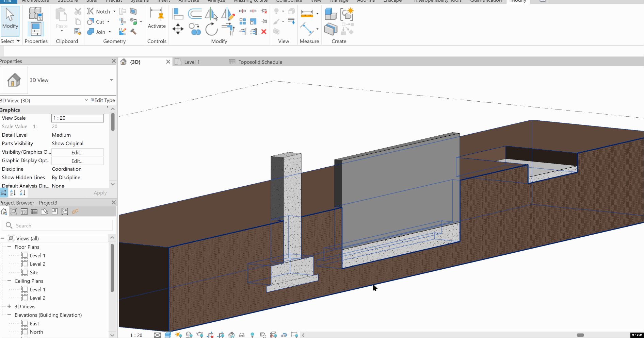Viewport: 644px width, 338px height.
Task: Delete elements using the red X tool
Action: pyautogui.click(x=264, y=32)
